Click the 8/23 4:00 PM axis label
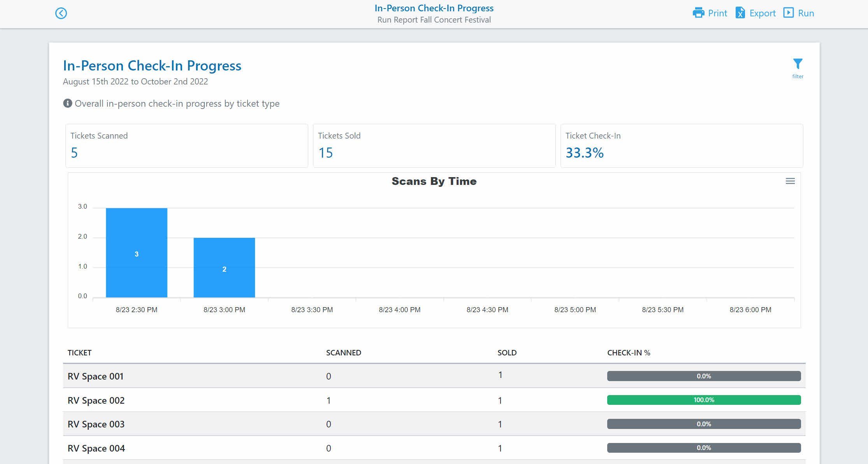This screenshot has height=464, width=868. pyautogui.click(x=399, y=310)
